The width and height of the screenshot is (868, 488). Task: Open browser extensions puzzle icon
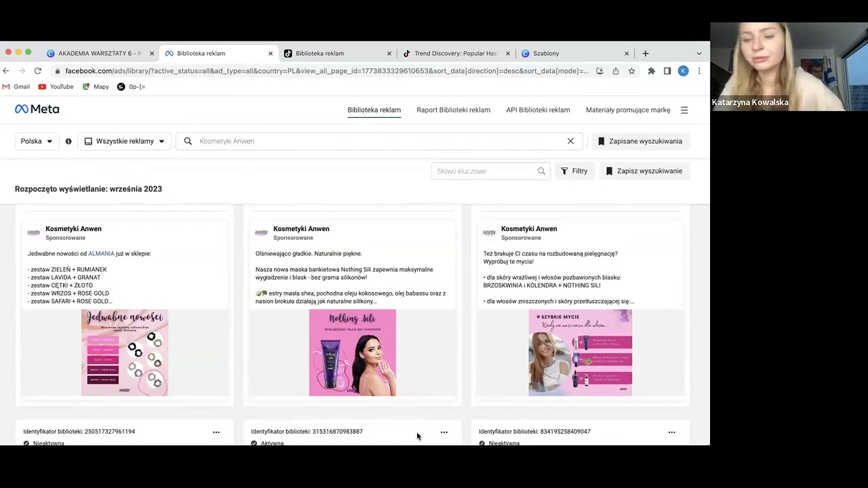point(652,70)
